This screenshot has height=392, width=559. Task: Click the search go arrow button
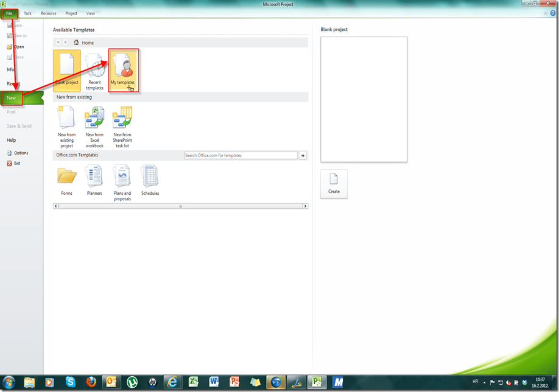(303, 156)
